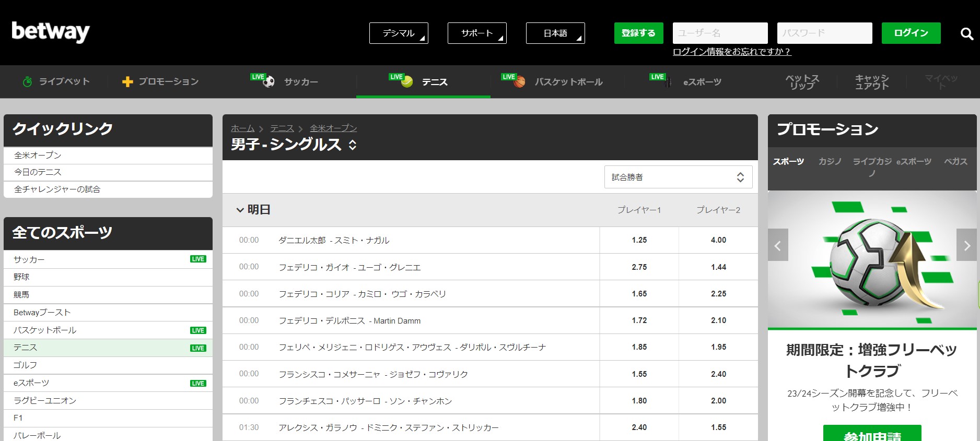This screenshot has height=441, width=980.
Task: Click the betway logo
Action: (51, 32)
